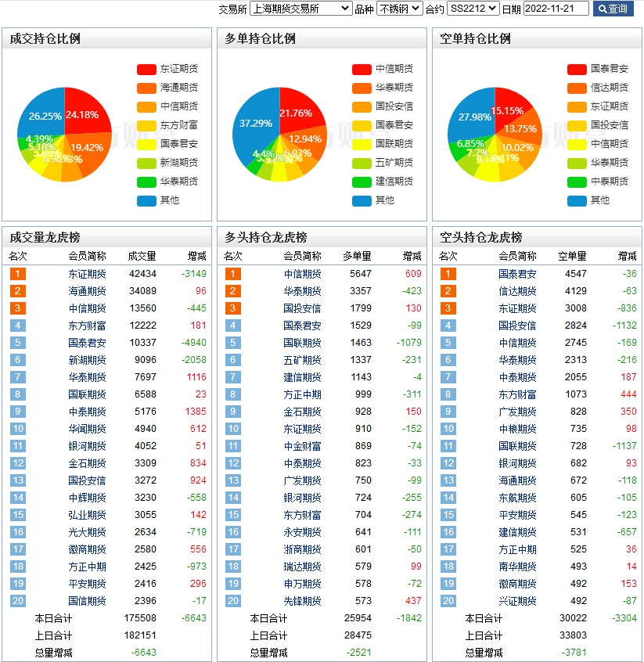The height and width of the screenshot is (662, 644).
Task: Click 本日合计 value 175508
Action: click(x=140, y=618)
